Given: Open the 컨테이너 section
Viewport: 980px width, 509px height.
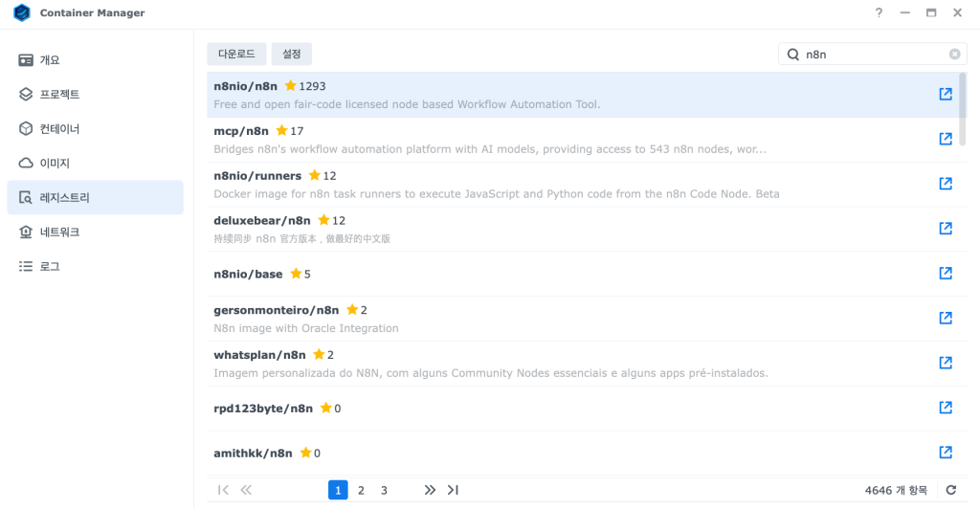Looking at the screenshot, I should tap(95, 128).
